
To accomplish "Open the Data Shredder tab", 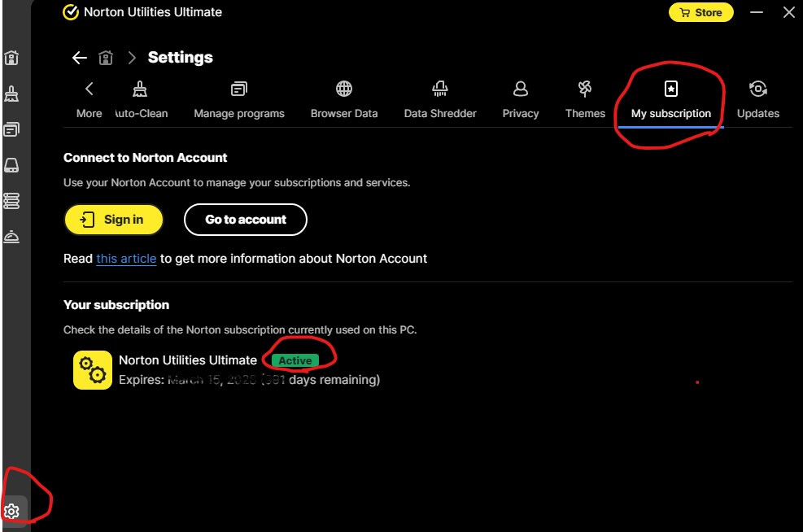I will tap(440, 99).
